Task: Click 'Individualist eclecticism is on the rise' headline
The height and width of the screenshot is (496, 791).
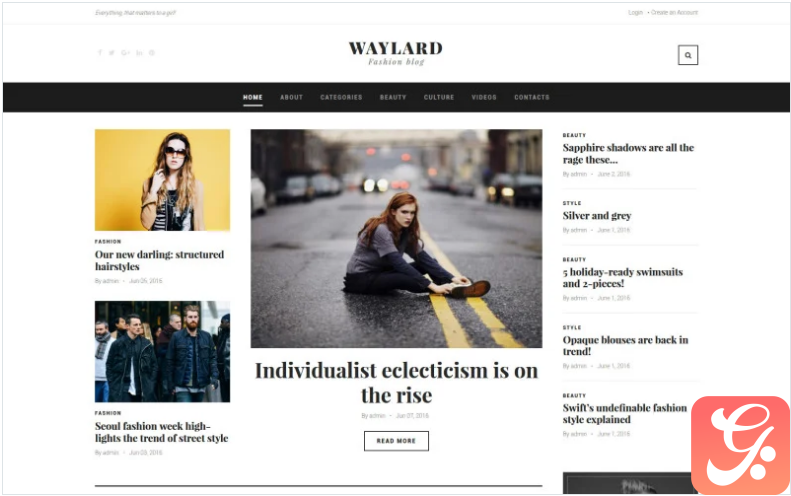Action: (x=397, y=383)
